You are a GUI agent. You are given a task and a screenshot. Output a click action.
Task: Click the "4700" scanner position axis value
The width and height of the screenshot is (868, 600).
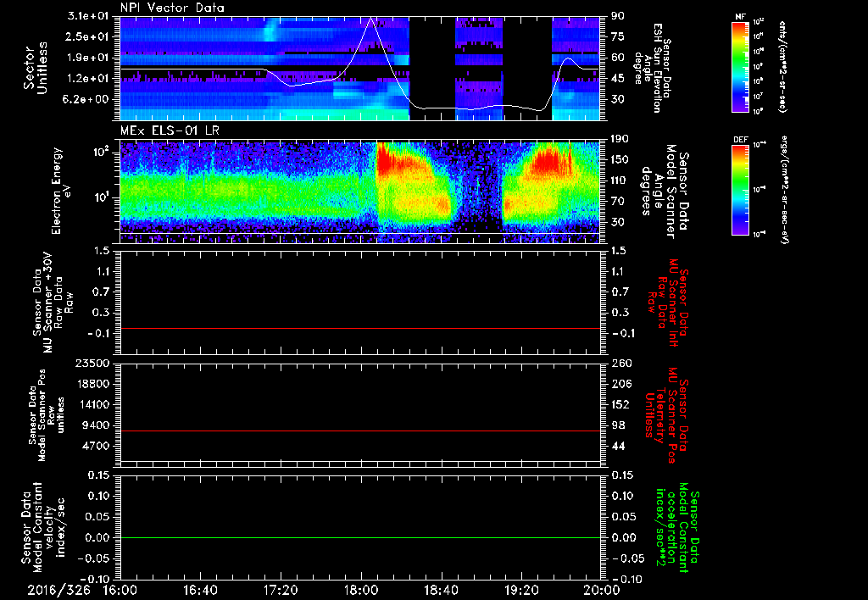(95, 446)
